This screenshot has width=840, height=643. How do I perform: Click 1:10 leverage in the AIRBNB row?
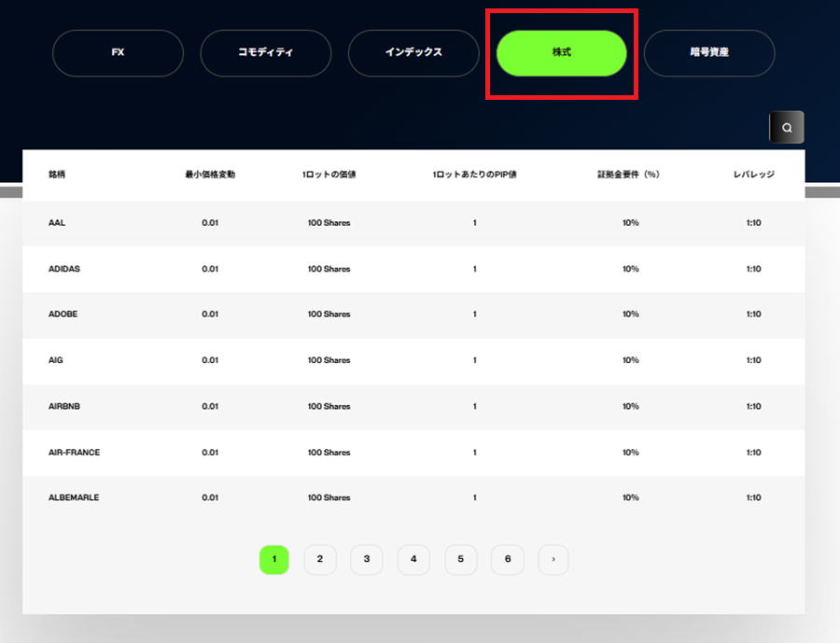[x=754, y=407]
